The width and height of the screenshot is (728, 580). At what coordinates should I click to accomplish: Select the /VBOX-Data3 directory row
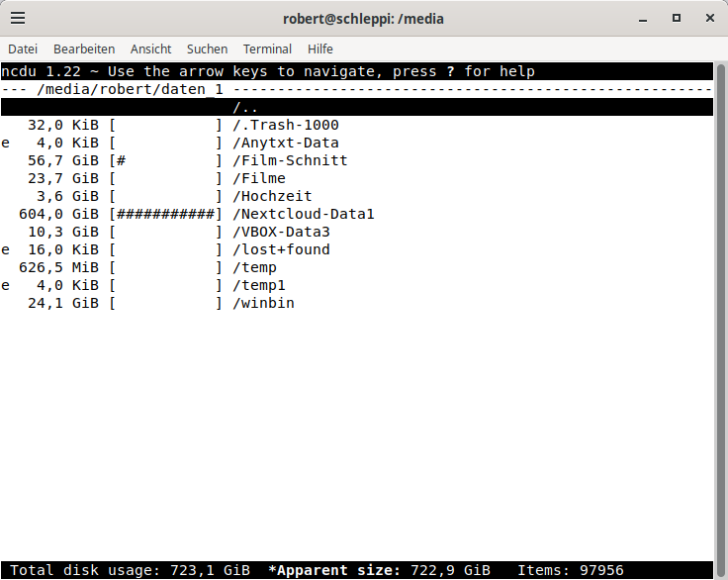(x=281, y=232)
